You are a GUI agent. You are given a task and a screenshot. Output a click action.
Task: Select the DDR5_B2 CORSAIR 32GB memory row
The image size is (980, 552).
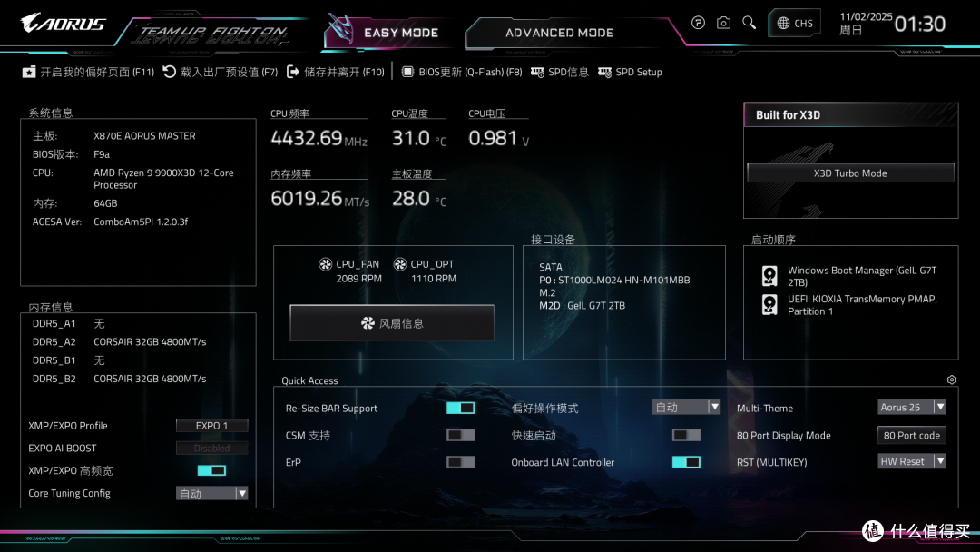tap(120, 379)
